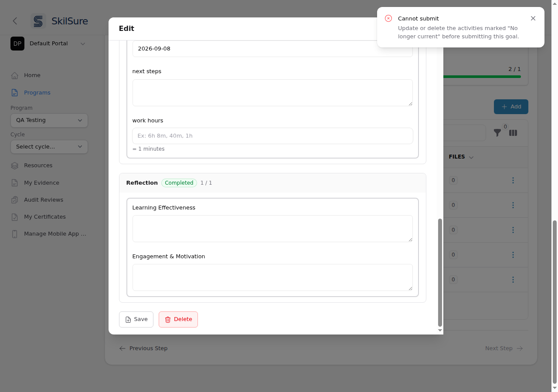
Task: Click the date field showing 2026-09-08
Action: coord(272,49)
